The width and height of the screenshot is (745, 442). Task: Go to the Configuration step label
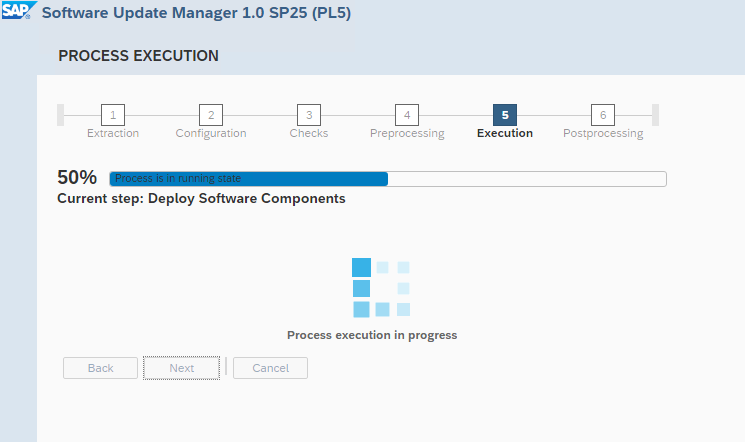[211, 133]
